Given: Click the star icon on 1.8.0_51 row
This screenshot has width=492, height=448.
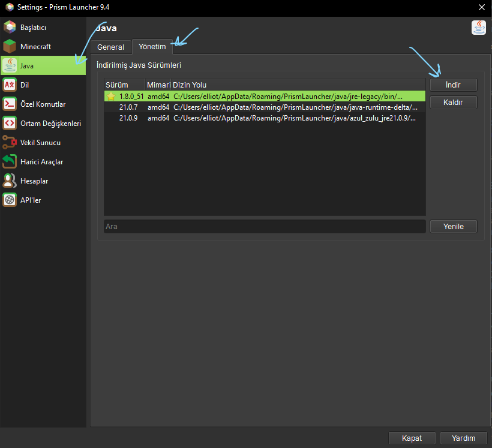Looking at the screenshot, I should click(111, 97).
